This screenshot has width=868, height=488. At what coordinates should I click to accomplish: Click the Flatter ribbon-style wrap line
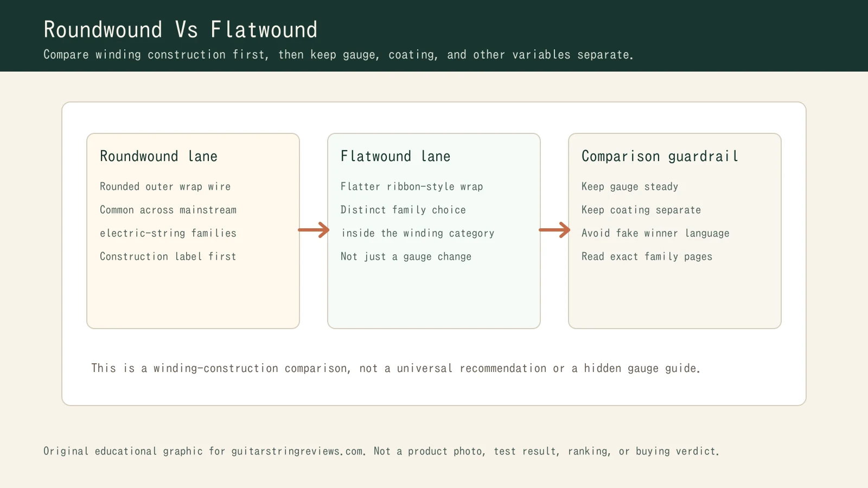pyautogui.click(x=411, y=187)
